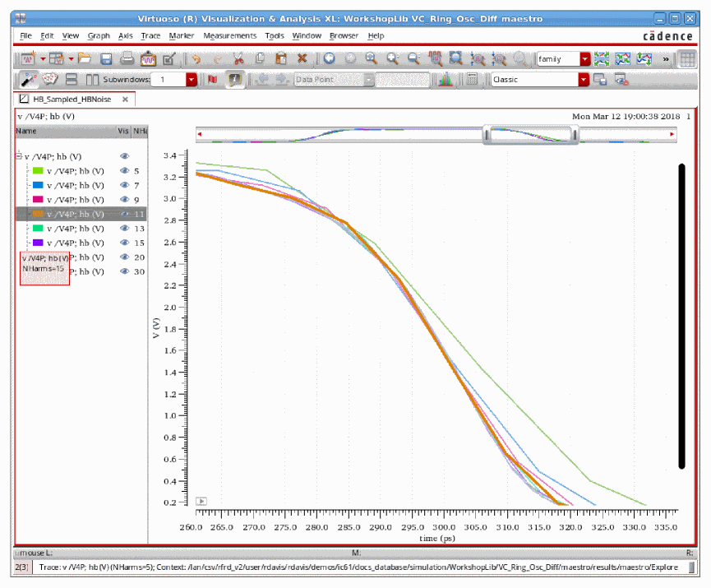This screenshot has height=588, width=711.
Task: Click the Vis column header
Action: coord(123,131)
